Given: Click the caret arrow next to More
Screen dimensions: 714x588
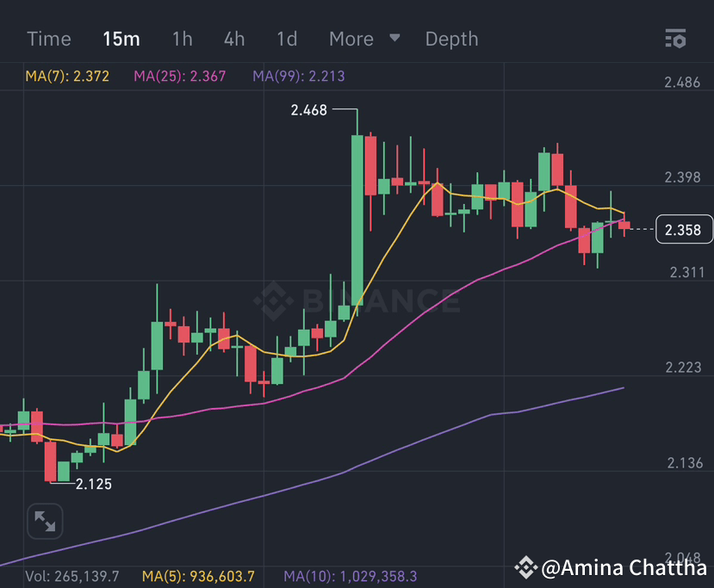Looking at the screenshot, I should (x=394, y=39).
